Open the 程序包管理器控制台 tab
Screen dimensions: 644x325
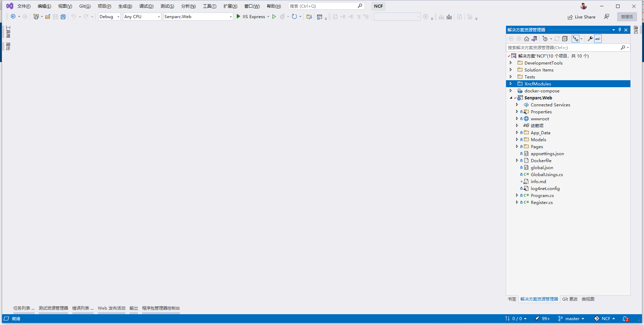(x=161, y=308)
